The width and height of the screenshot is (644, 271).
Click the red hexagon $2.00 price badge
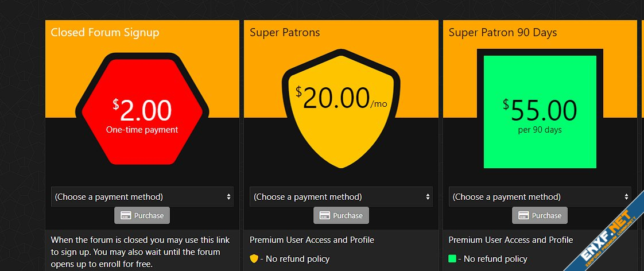coord(142,109)
